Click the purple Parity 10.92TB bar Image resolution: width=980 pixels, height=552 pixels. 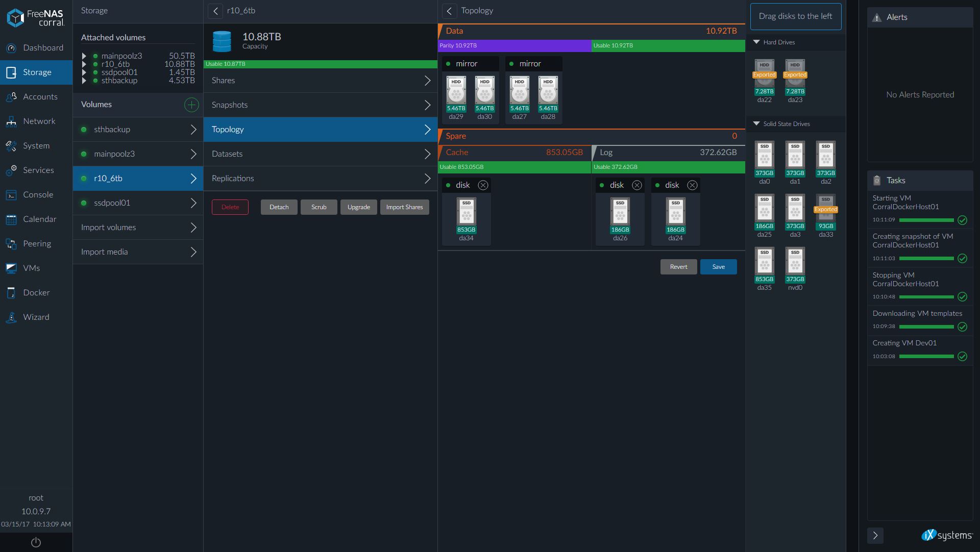click(514, 45)
